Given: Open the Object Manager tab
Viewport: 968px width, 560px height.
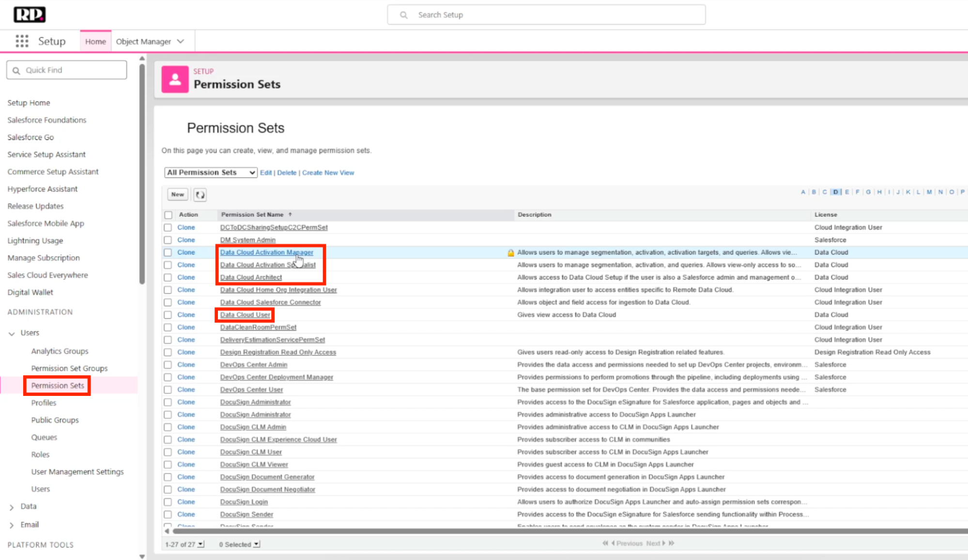Looking at the screenshot, I should click(143, 42).
